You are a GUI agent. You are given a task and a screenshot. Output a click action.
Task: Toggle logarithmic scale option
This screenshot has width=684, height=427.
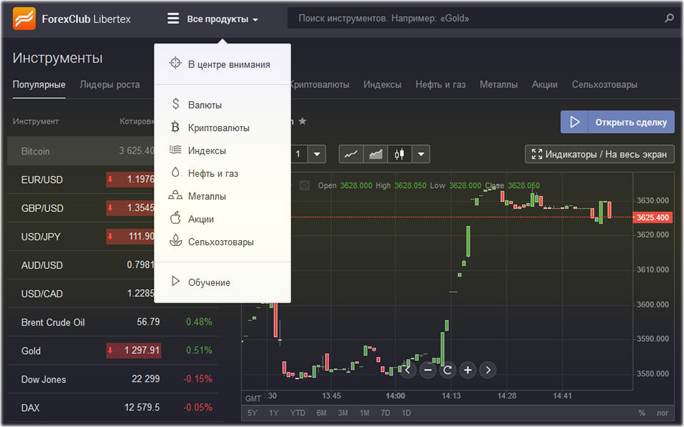click(663, 413)
